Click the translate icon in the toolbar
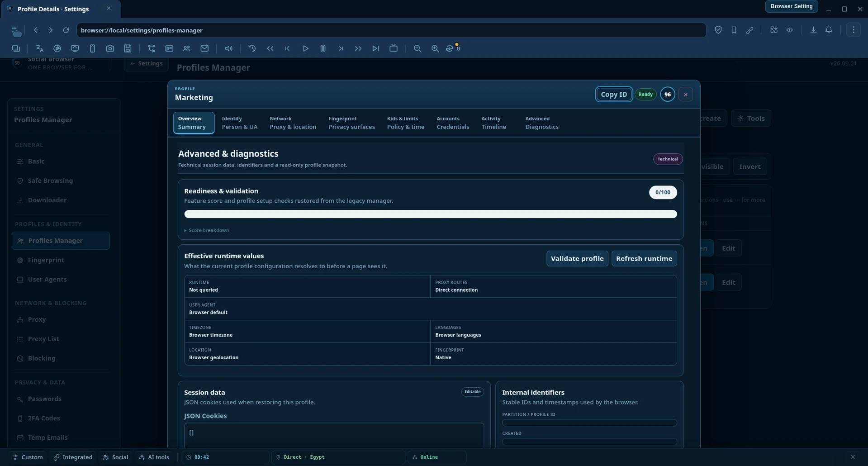Screen dimensions: 868x466 click(x=39, y=48)
